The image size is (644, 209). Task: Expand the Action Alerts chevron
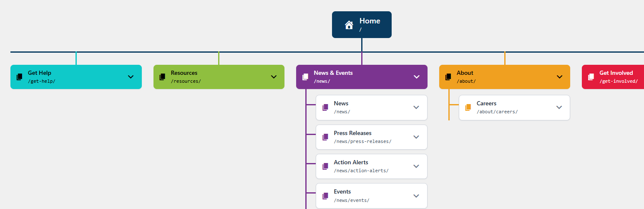(x=416, y=166)
